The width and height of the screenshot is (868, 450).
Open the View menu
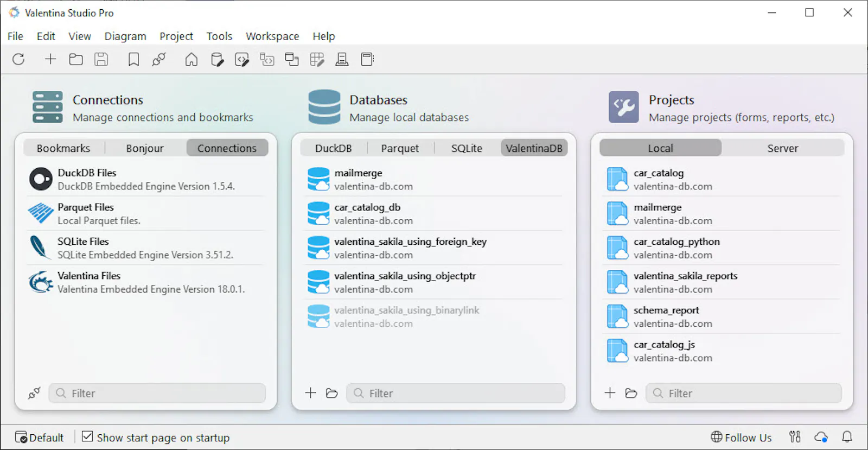click(x=80, y=36)
